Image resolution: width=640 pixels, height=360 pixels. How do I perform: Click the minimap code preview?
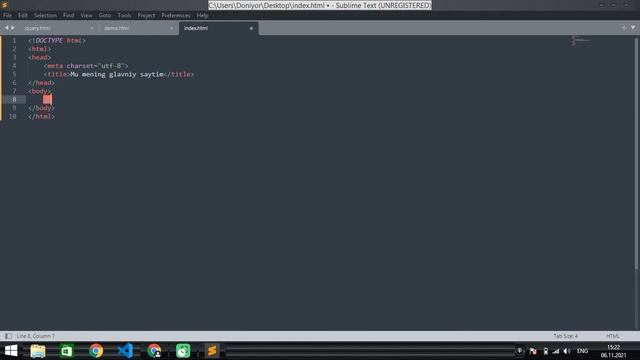(x=581, y=40)
